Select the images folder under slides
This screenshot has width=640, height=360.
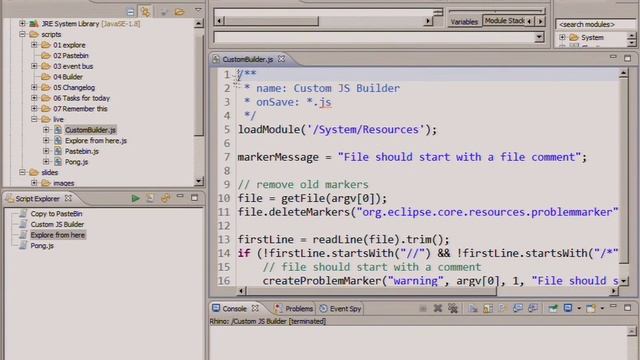click(x=63, y=183)
